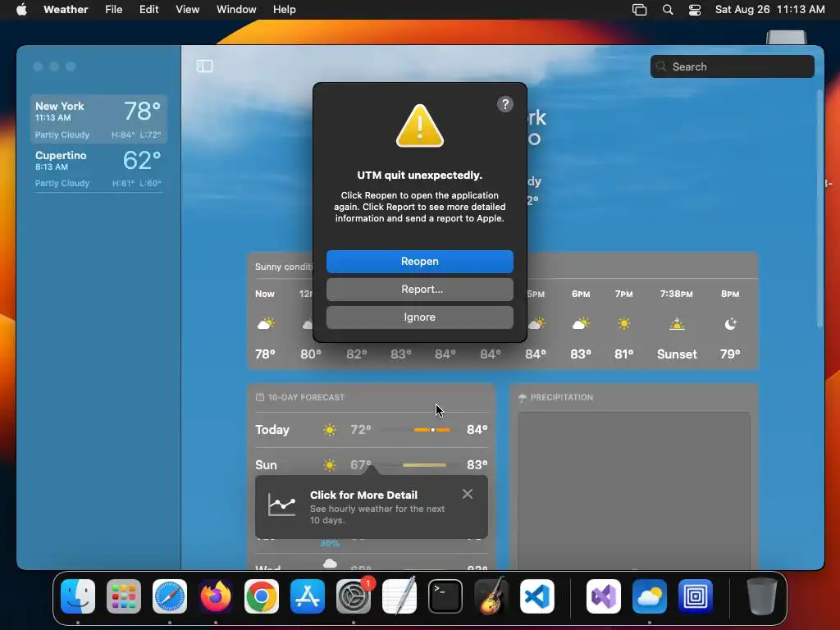Open the Trash in the Dock
This screenshot has height=630, width=840.
[x=762, y=596]
